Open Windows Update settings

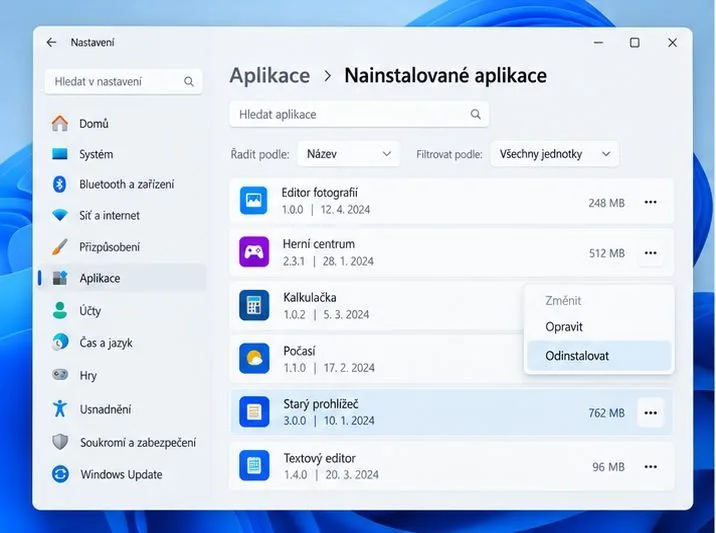coord(122,474)
